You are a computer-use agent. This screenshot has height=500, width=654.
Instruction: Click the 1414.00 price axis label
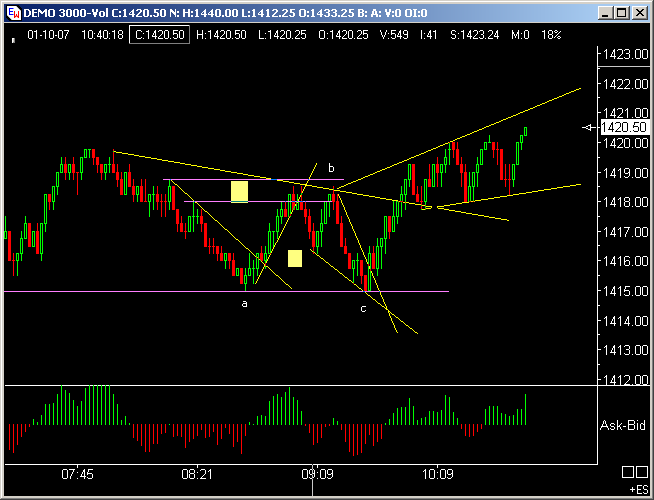click(625, 321)
